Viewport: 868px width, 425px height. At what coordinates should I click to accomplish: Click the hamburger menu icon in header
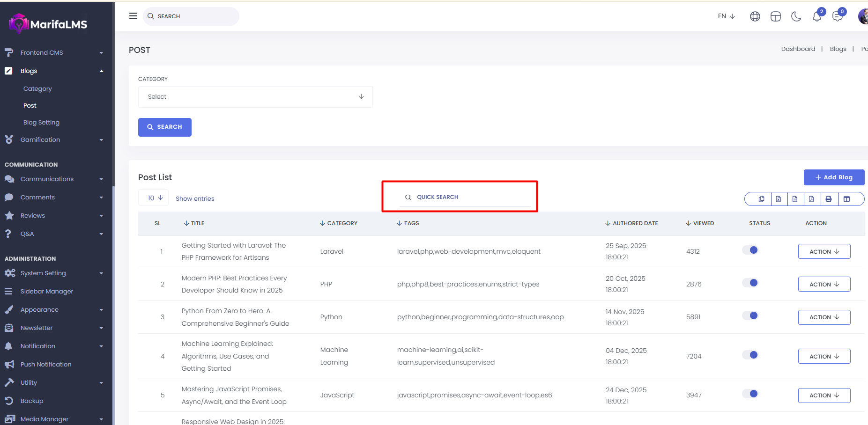(x=133, y=16)
